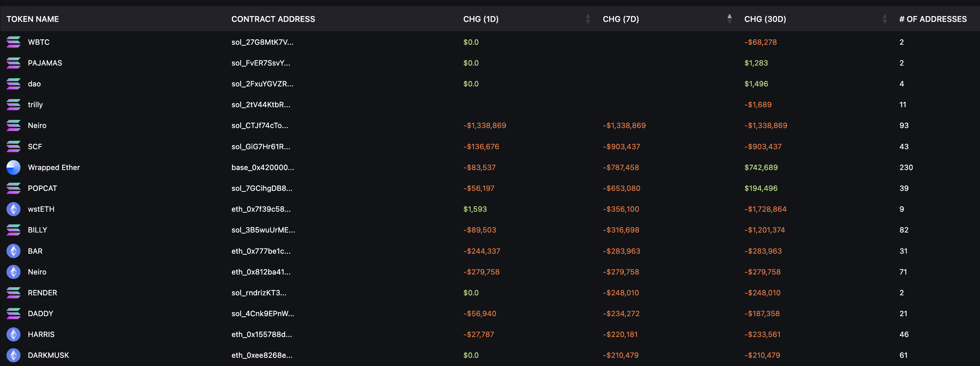Viewport: 980px width, 366px height.
Task: Click BAR's 1D change -$244,337
Action: point(481,251)
